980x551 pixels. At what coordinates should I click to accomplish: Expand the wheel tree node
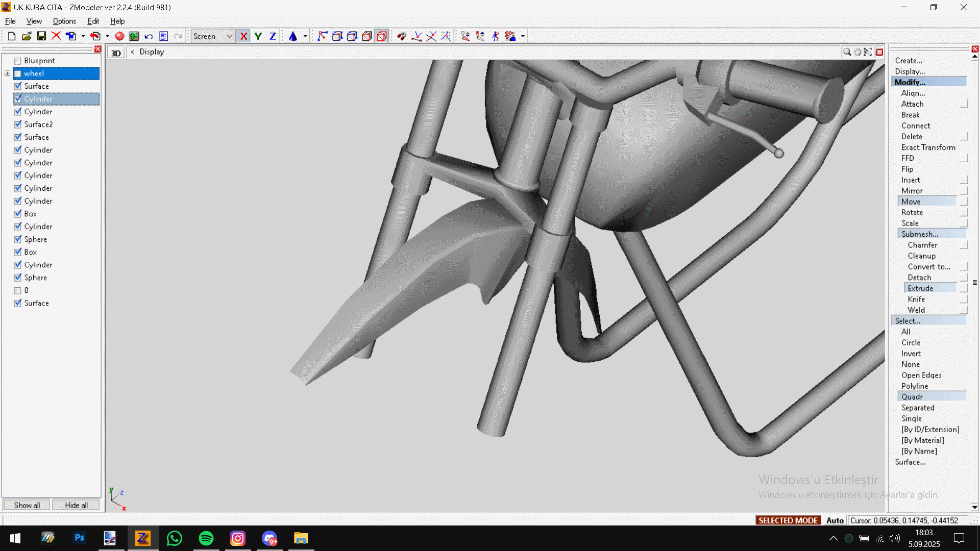(x=7, y=73)
